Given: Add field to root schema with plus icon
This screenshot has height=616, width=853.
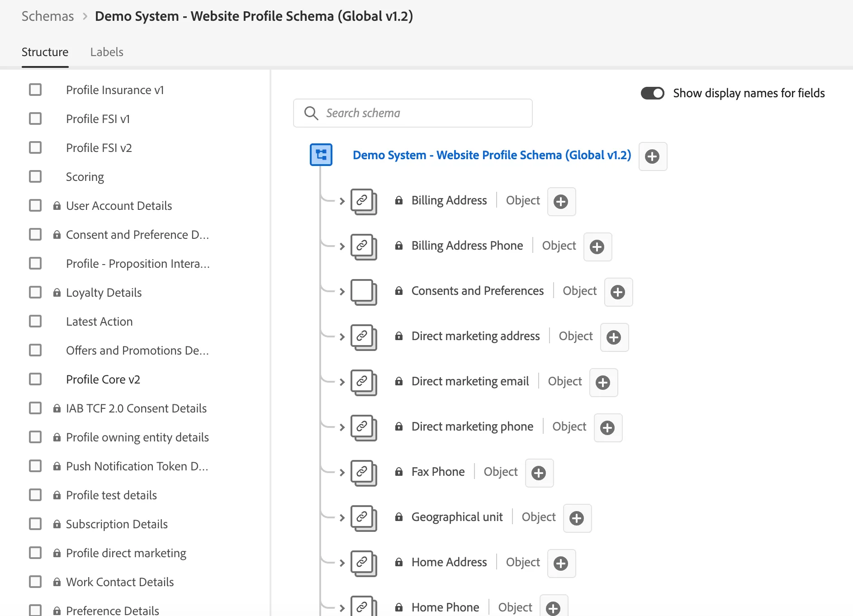Looking at the screenshot, I should pyautogui.click(x=652, y=156).
